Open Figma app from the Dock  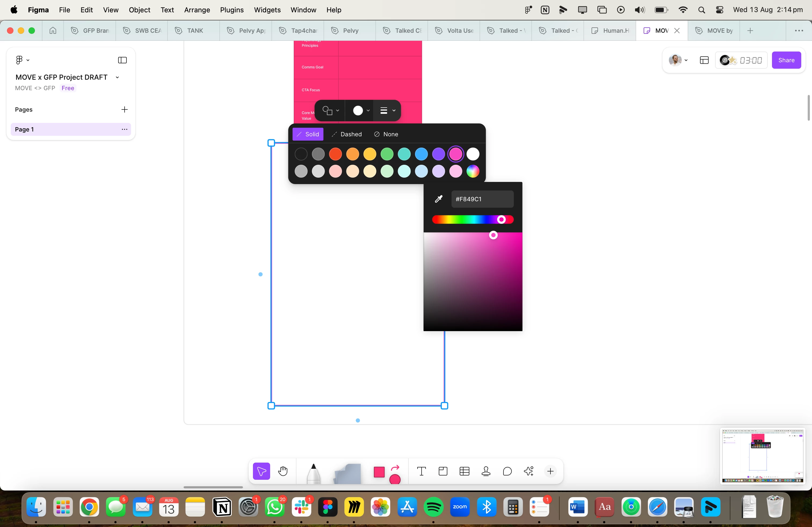pyautogui.click(x=328, y=507)
